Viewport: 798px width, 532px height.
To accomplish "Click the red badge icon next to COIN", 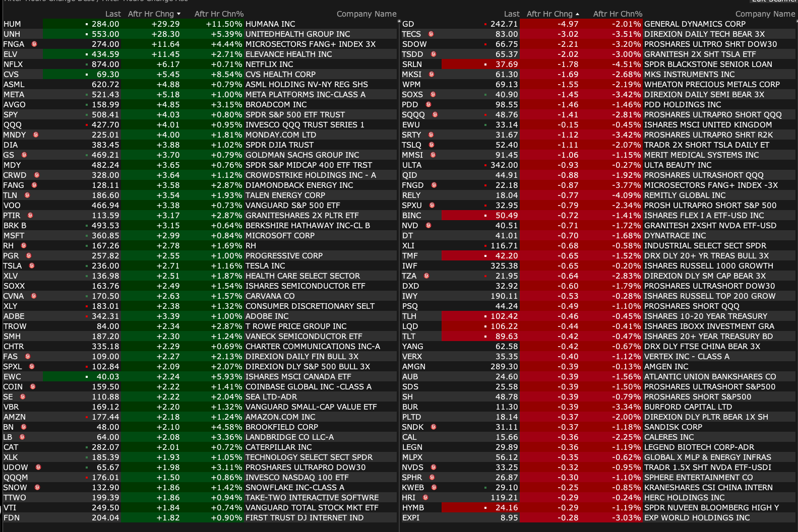I will (33, 386).
